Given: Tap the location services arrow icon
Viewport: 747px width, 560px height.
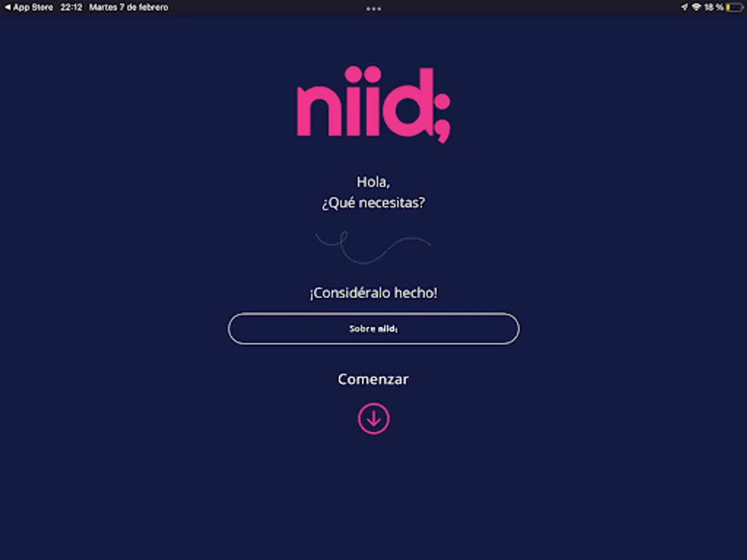Looking at the screenshot, I should click(x=685, y=7).
